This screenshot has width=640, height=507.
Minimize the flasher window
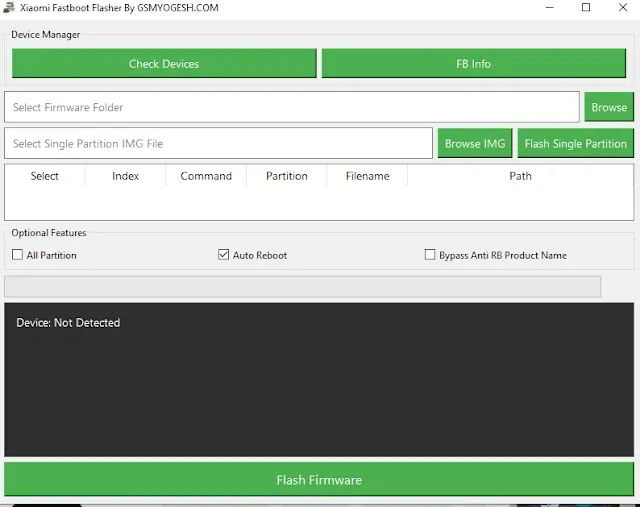550,7
